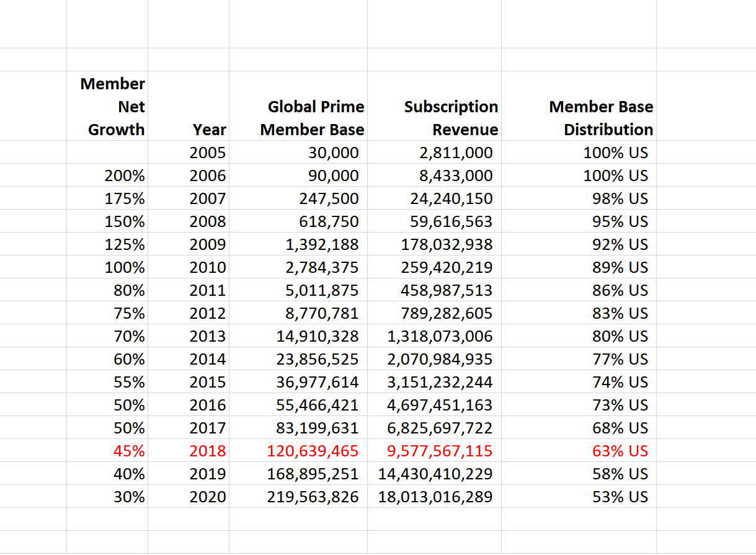Click the growth cell showing 200%
The image size is (756, 555).
107,175
